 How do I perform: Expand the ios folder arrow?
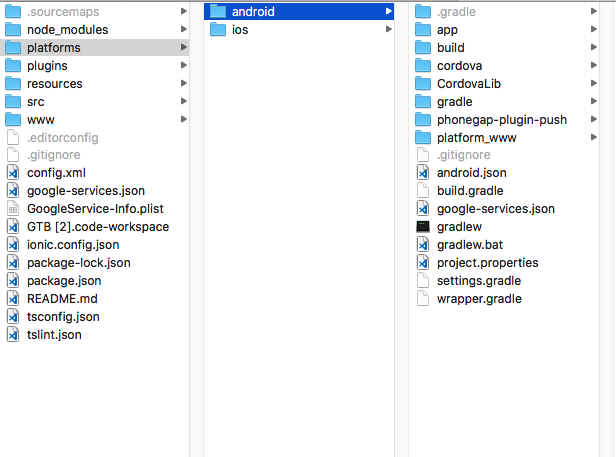(389, 29)
